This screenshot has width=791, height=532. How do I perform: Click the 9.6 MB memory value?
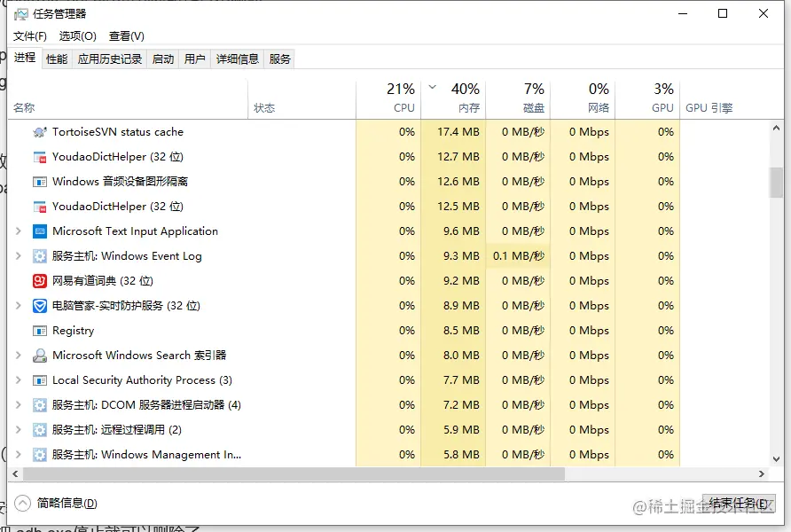tap(462, 231)
